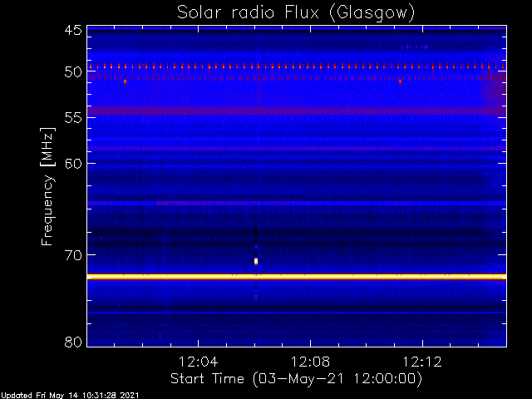Click the 12:04 time axis label
Screen dimensions: 532x399
[198, 362]
